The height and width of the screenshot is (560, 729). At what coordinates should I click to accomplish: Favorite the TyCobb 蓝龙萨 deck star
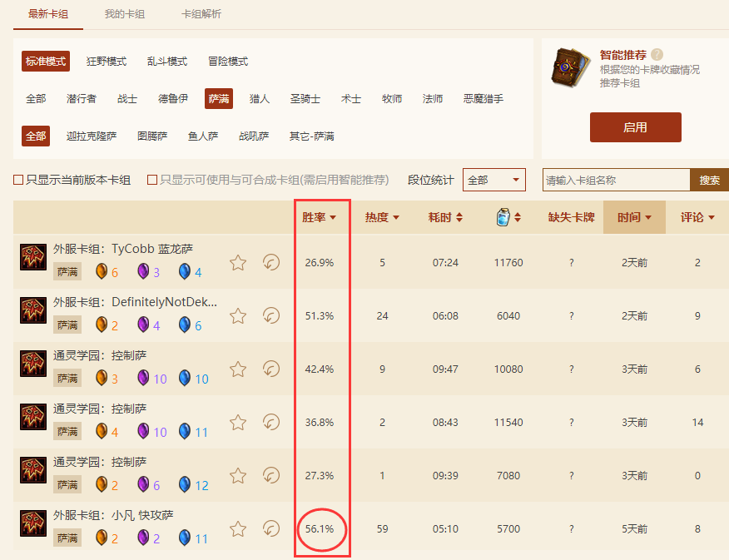[238, 263]
